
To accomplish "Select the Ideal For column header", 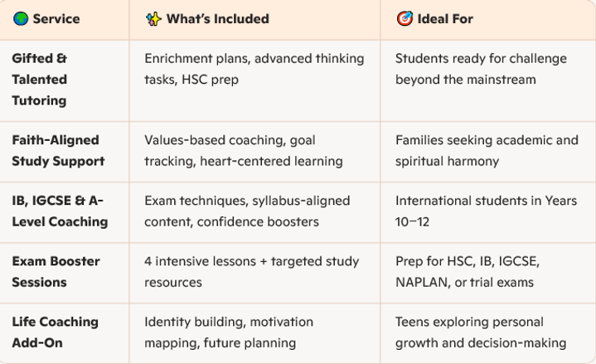I will [x=488, y=20].
